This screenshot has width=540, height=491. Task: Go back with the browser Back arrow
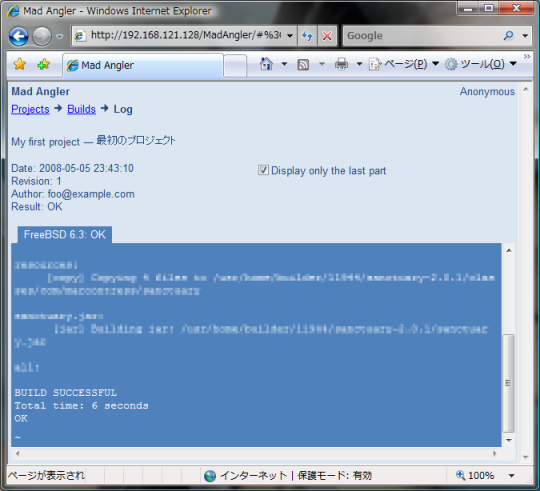point(19,36)
